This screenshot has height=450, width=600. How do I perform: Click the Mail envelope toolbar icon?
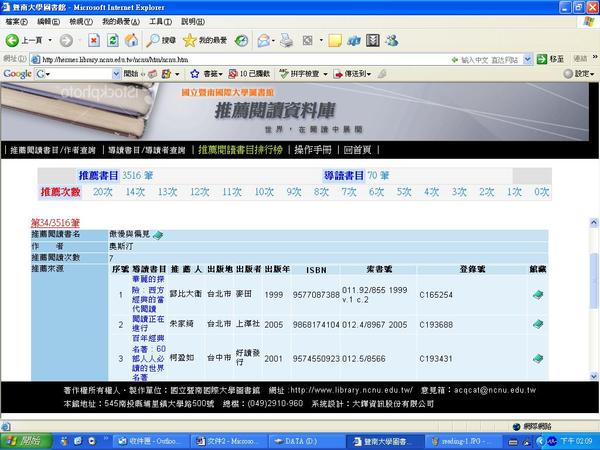pyautogui.click(x=263, y=40)
